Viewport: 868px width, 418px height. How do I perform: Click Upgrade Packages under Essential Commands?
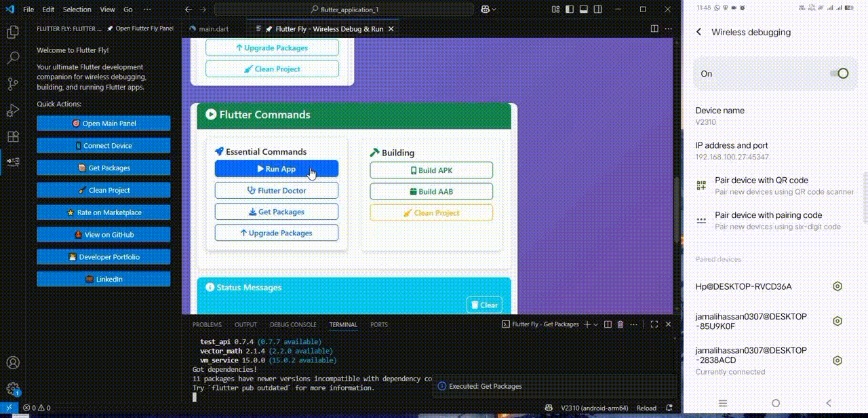pyautogui.click(x=277, y=233)
